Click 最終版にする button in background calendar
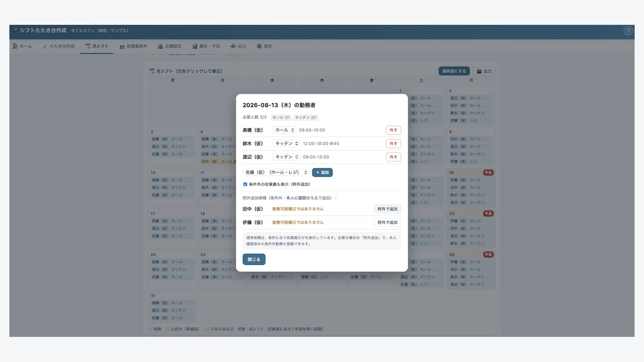Screen dimensions: 644x362 (454, 71)
